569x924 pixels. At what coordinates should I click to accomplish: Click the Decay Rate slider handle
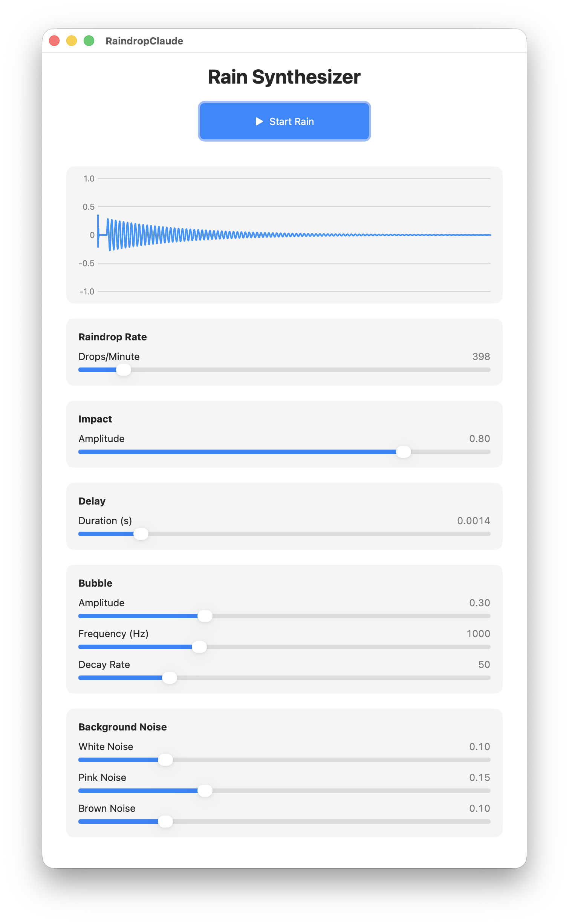pos(170,678)
